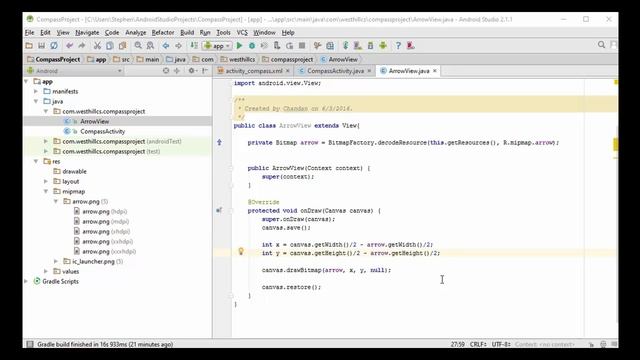Screen dimensions: 640x360
Task: Undo the last edit via toolbar
Action: (69, 46)
